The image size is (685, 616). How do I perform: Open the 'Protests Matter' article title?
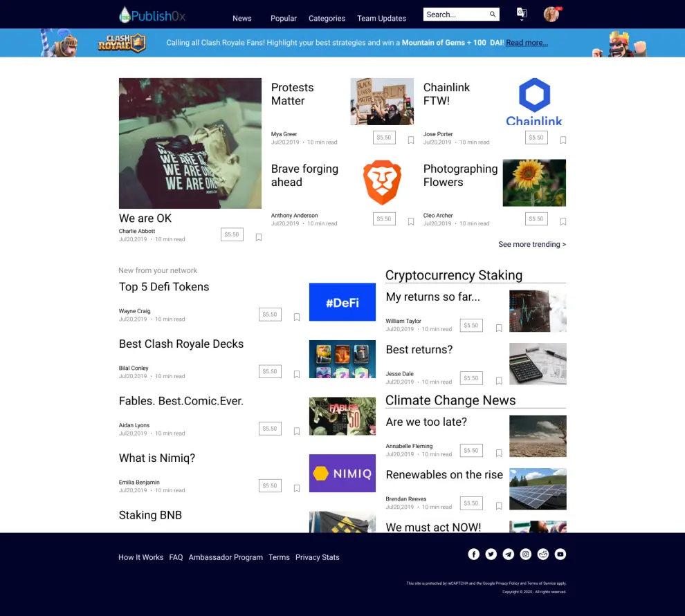coord(292,94)
